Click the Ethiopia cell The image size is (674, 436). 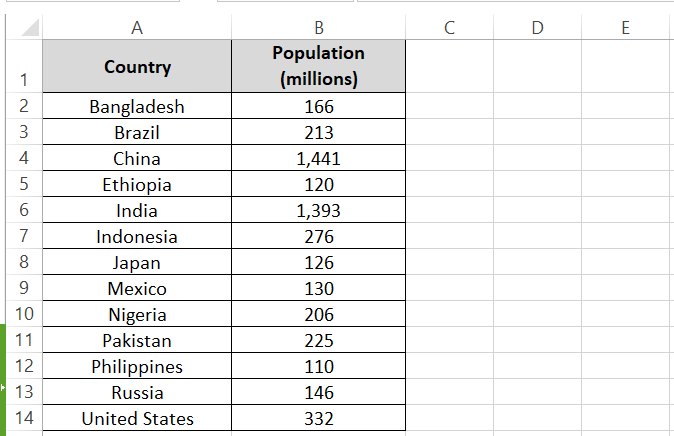(137, 185)
